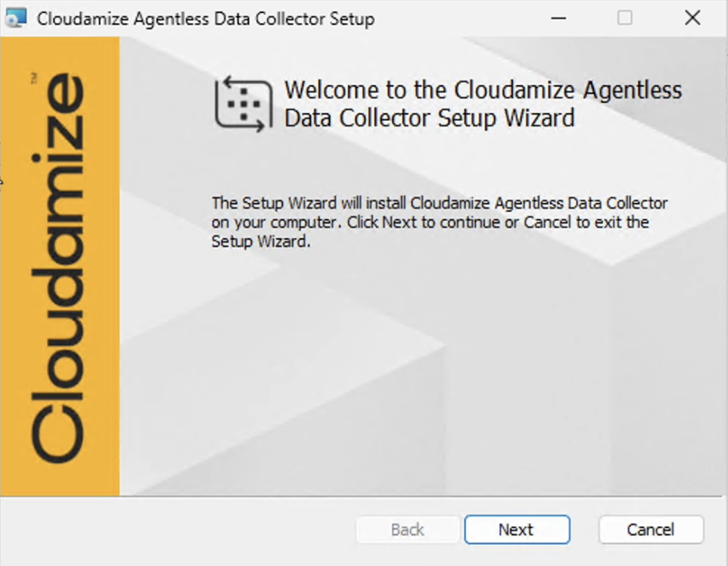Click the data collector arrows icon
The height and width of the screenshot is (566, 728).
pos(243,104)
